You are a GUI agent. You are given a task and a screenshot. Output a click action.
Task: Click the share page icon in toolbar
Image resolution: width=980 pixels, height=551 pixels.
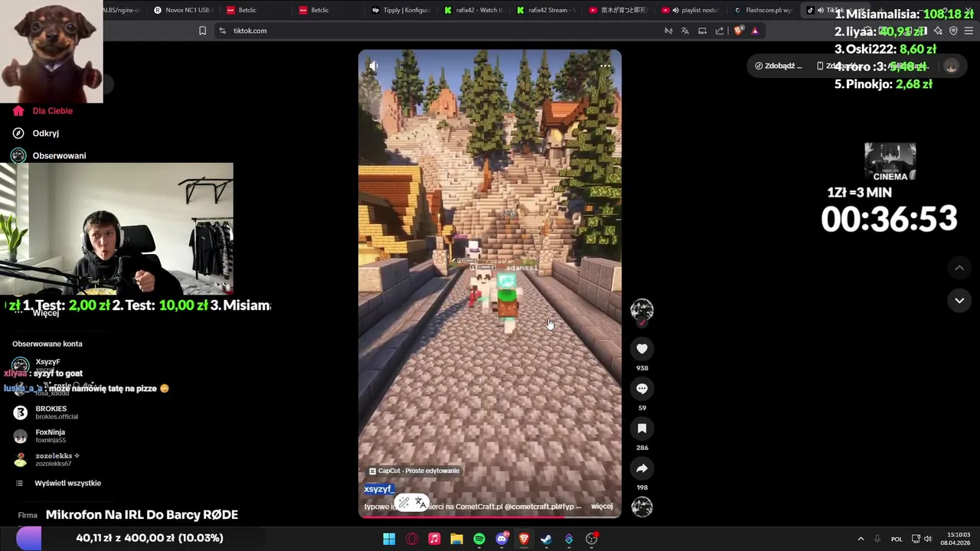click(x=720, y=31)
